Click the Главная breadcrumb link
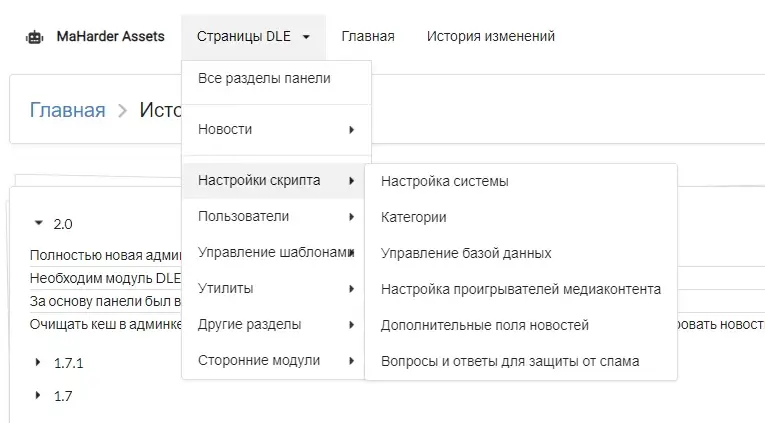Screen dimensions: 765x423 pos(67,110)
